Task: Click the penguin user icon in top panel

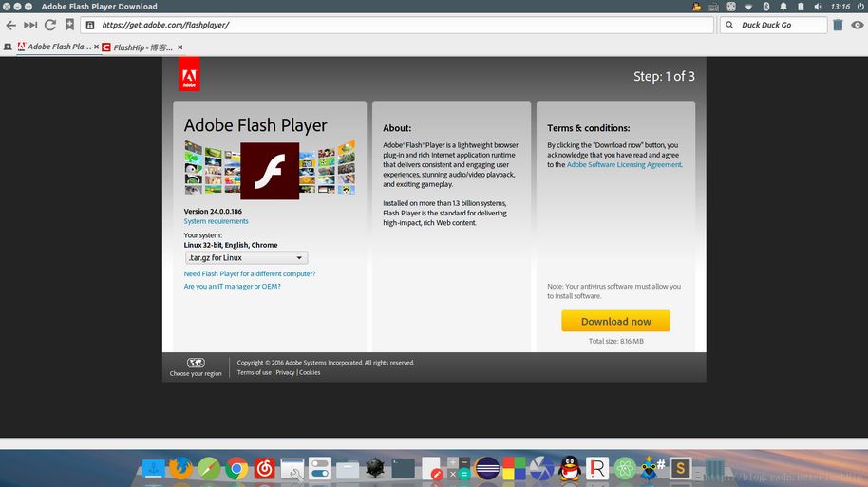Action: [696, 7]
